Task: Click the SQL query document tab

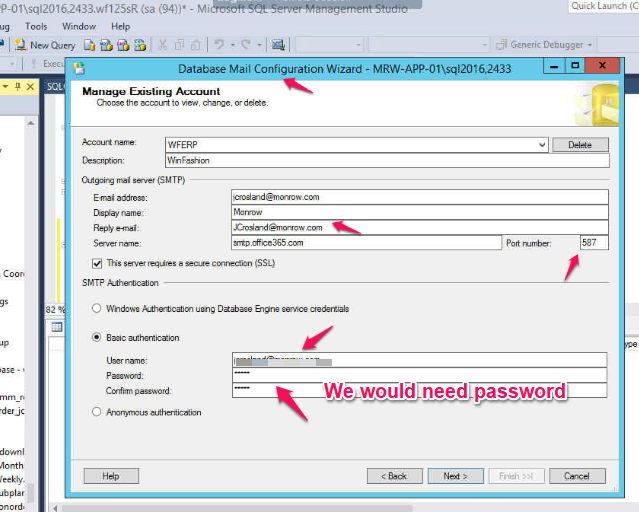Action: click(x=55, y=86)
